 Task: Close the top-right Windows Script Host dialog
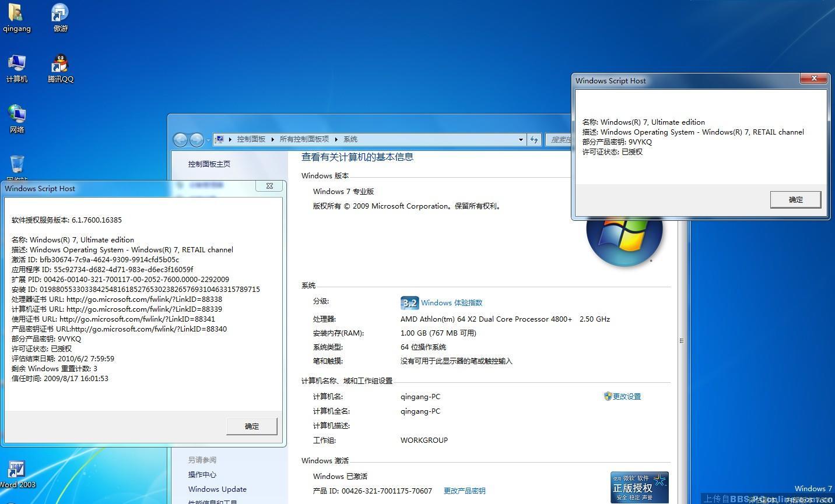click(813, 78)
